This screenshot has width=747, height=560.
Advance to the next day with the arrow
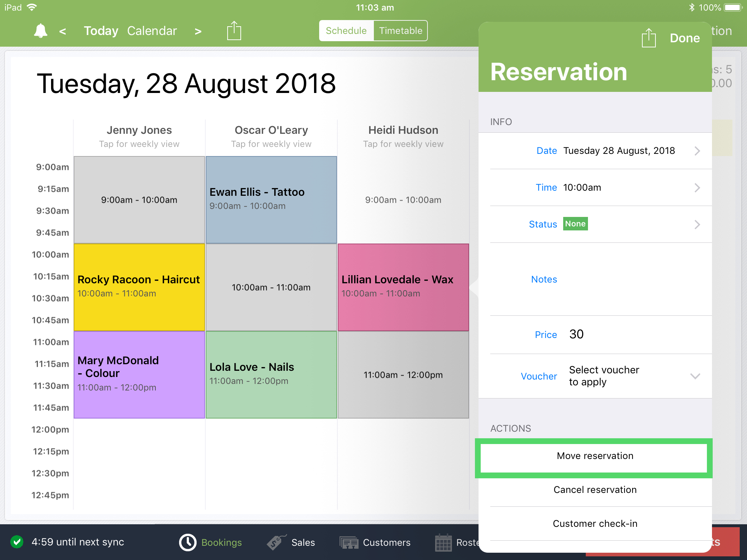198,31
